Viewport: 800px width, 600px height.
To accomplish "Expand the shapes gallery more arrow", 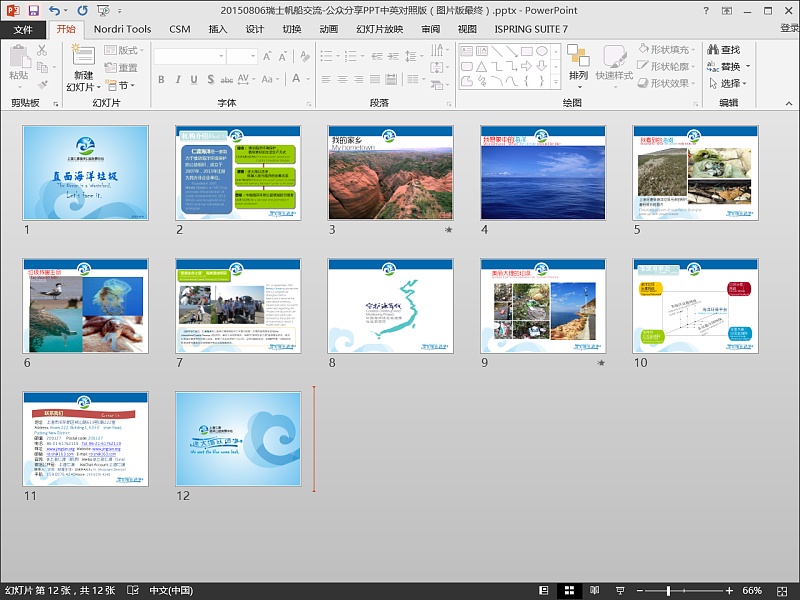I will [556, 83].
